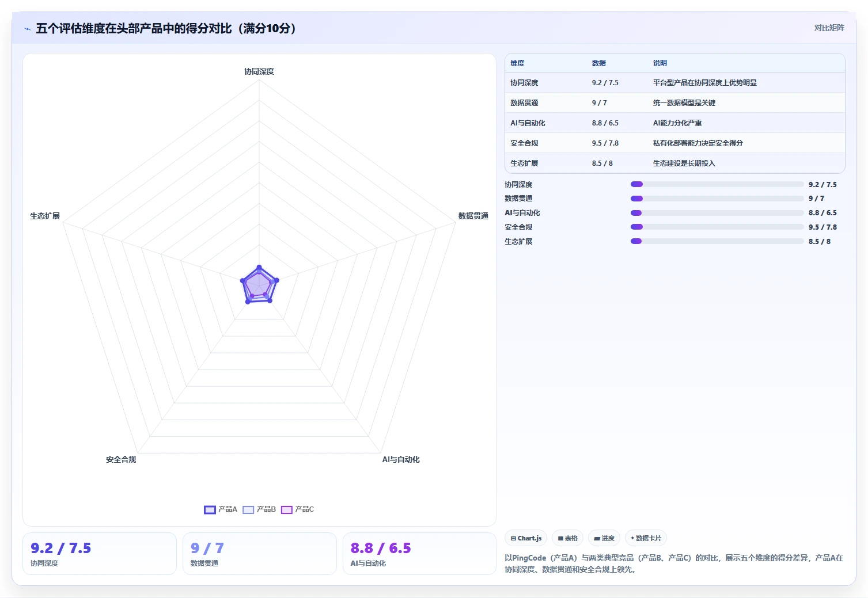Click the 协同深度 progress bar
Screen dimensions: 868x598
click(x=717, y=184)
